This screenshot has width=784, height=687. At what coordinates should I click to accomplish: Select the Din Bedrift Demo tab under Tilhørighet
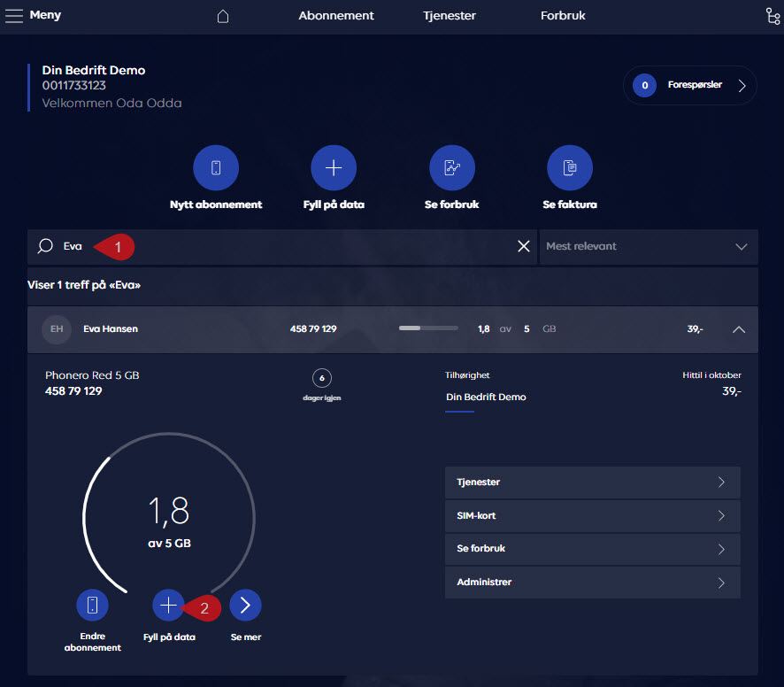click(486, 397)
